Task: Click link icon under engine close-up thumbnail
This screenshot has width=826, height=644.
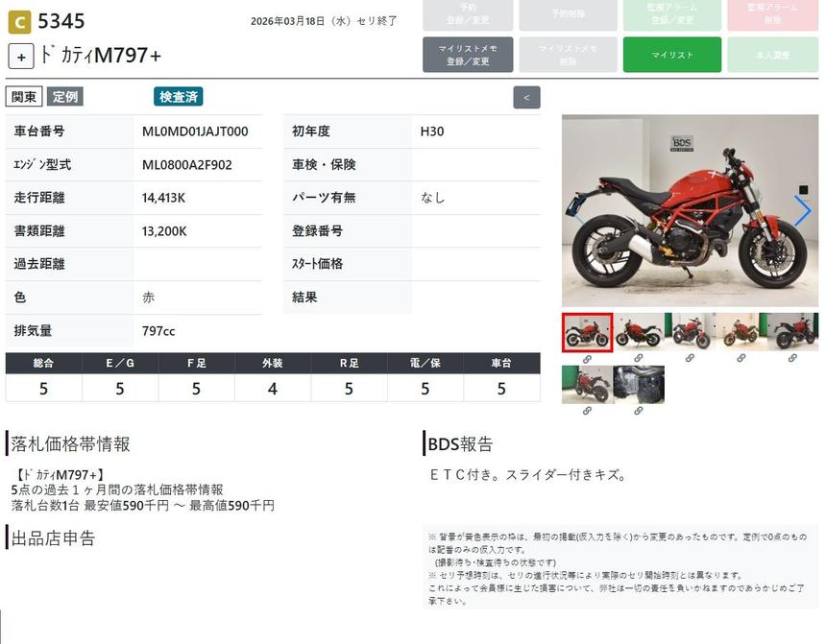Action: point(638,411)
